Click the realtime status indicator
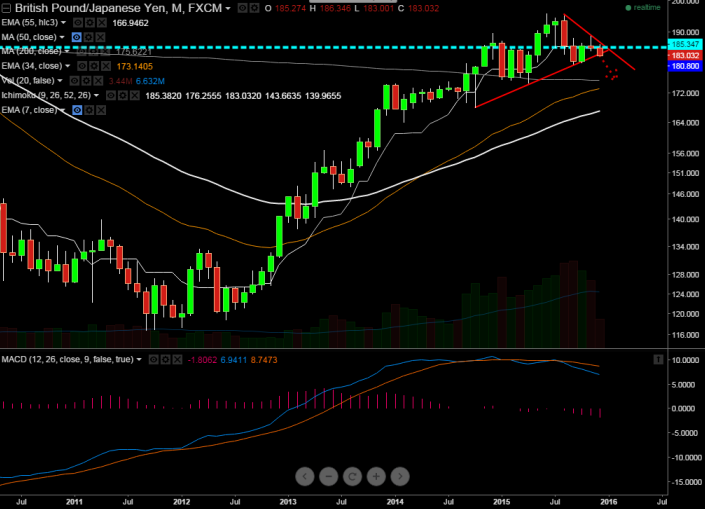The image size is (705, 509). click(x=643, y=8)
